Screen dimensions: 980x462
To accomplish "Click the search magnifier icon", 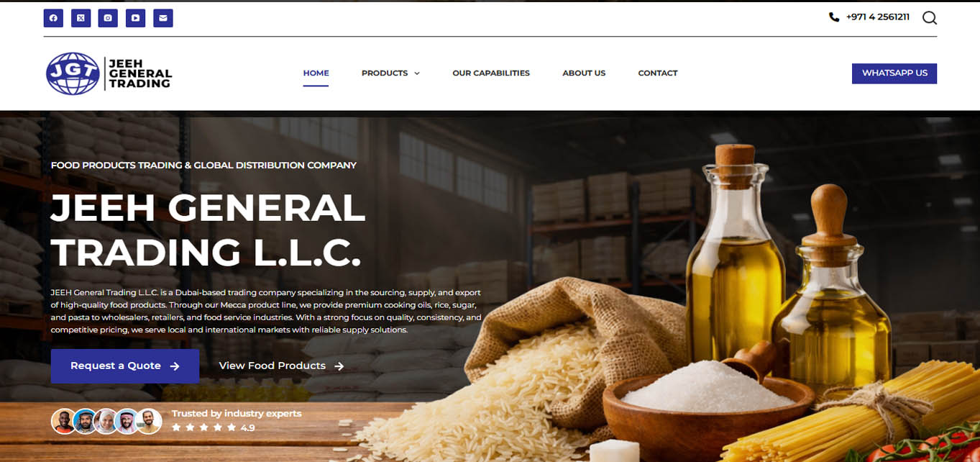I will (x=930, y=18).
